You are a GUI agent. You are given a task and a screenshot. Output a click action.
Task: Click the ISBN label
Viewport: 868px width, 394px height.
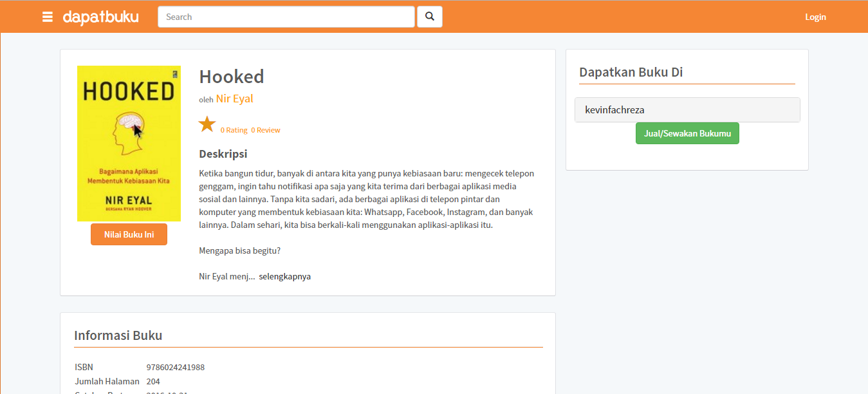[84, 368]
